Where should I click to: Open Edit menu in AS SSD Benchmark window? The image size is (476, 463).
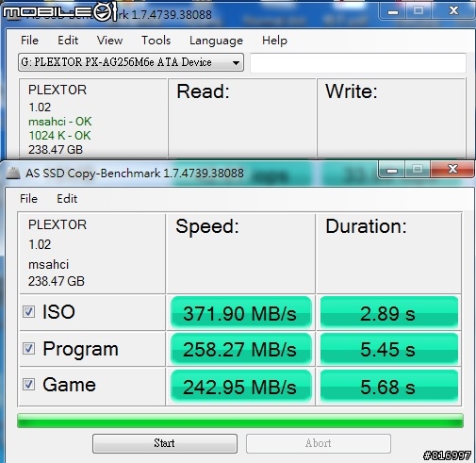coord(68,41)
